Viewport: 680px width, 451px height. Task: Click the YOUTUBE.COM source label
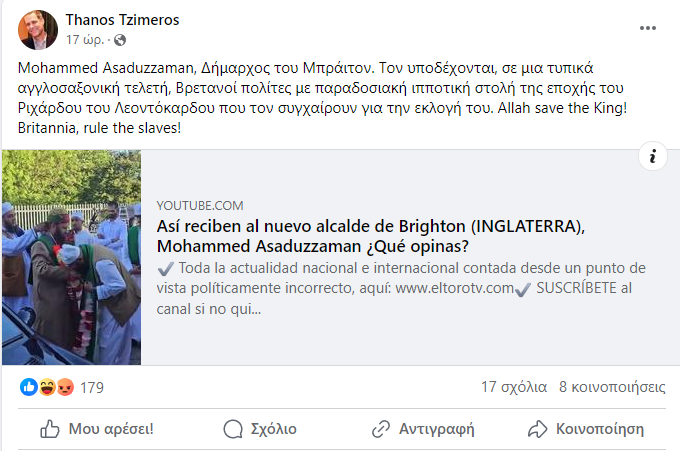point(200,206)
